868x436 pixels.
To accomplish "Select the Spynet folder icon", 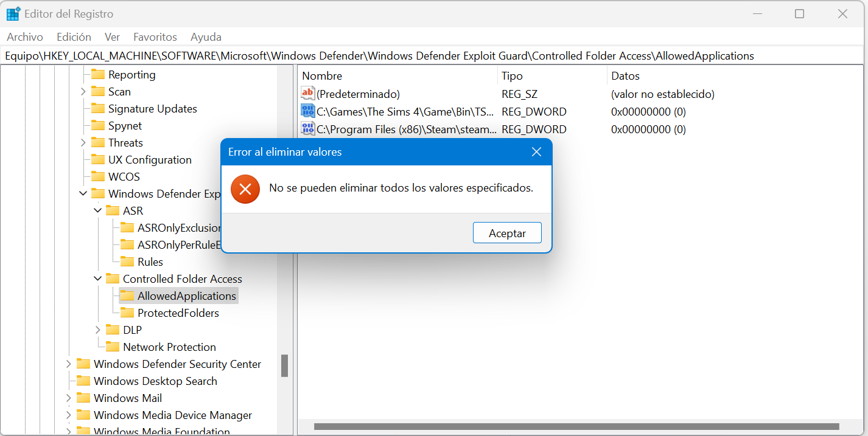I will click(x=98, y=126).
